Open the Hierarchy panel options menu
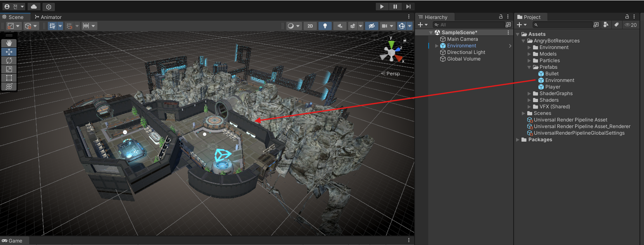Viewport: 644px width, 245px height. tap(508, 17)
